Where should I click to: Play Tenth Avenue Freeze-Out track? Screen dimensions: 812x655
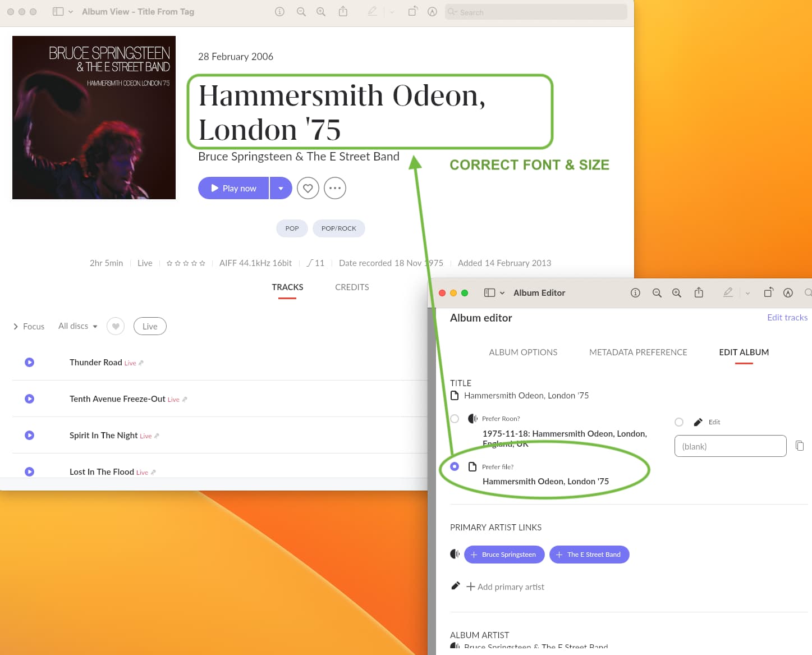(30, 399)
